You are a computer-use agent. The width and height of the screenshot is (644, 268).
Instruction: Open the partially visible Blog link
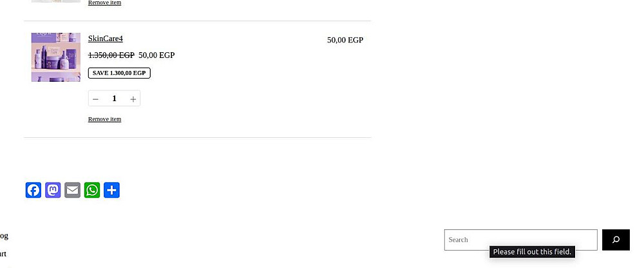(x=4, y=236)
